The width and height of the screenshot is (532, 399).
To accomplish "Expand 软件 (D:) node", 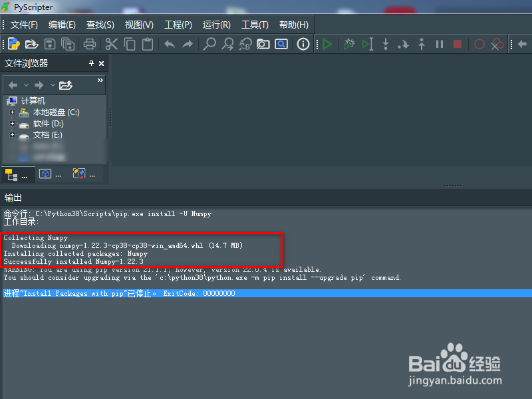I will [x=12, y=124].
